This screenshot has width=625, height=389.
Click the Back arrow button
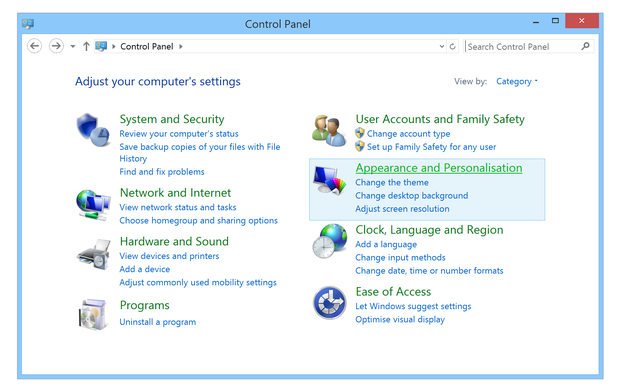tap(35, 46)
